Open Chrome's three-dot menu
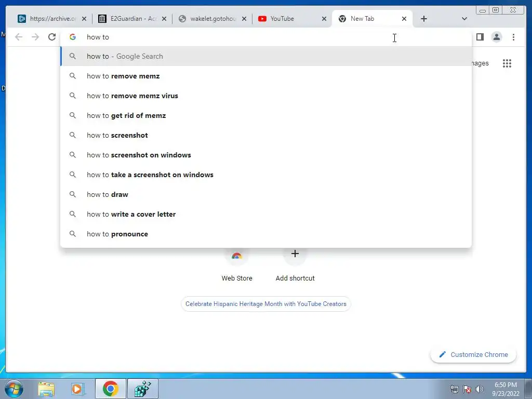The image size is (532, 399). 513,37
